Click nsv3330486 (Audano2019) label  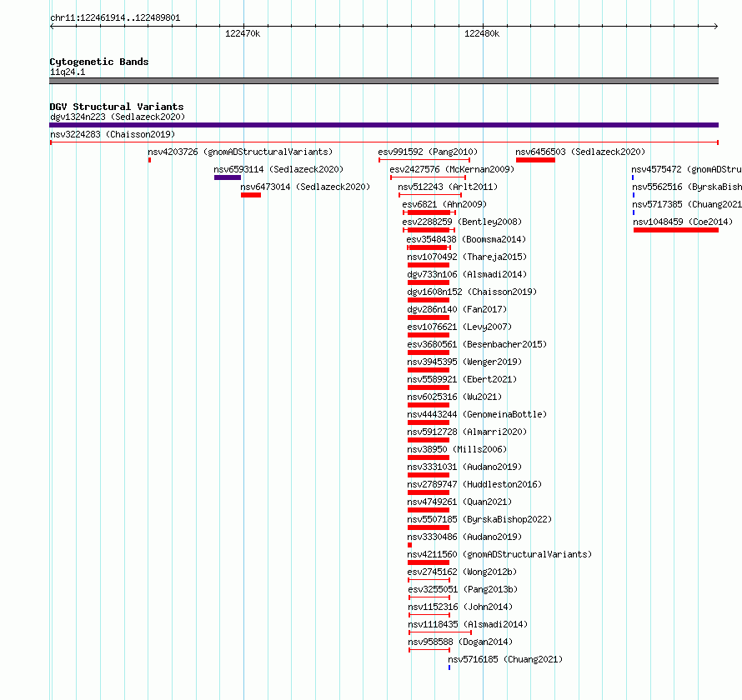[x=464, y=537]
